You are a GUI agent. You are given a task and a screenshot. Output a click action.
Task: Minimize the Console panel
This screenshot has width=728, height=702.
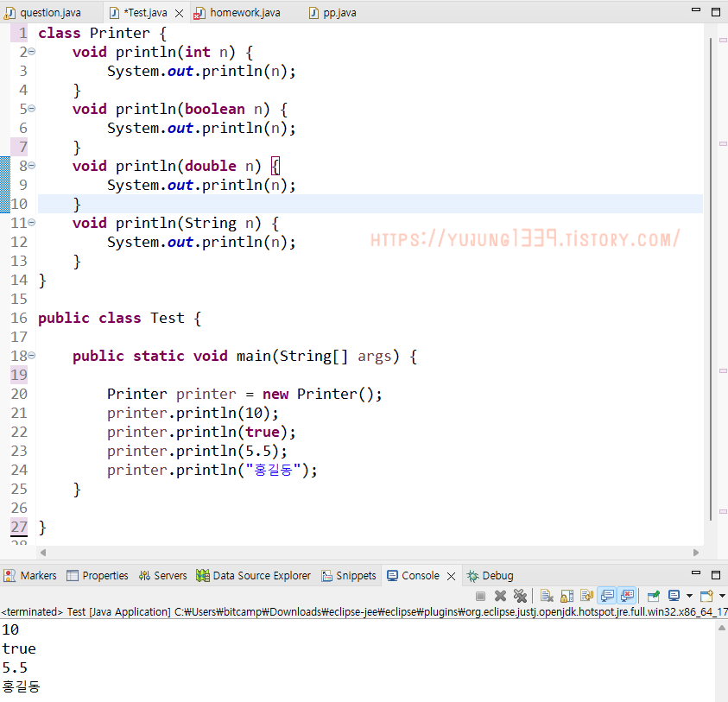695,573
